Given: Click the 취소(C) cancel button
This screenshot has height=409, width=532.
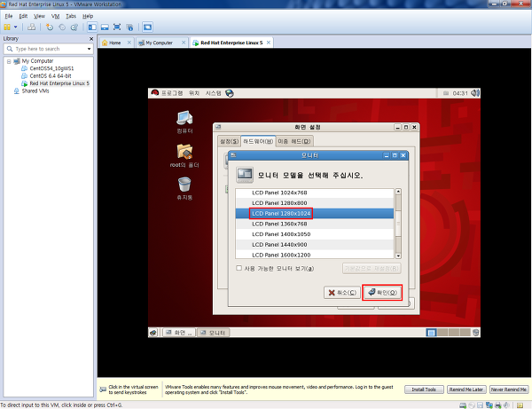Looking at the screenshot, I should click(342, 293).
